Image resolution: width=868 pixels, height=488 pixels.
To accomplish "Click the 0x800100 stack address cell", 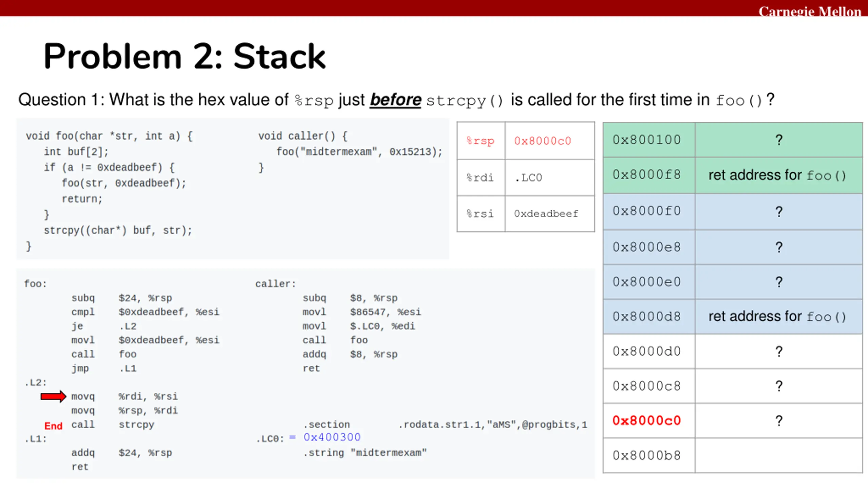I will click(x=649, y=140).
